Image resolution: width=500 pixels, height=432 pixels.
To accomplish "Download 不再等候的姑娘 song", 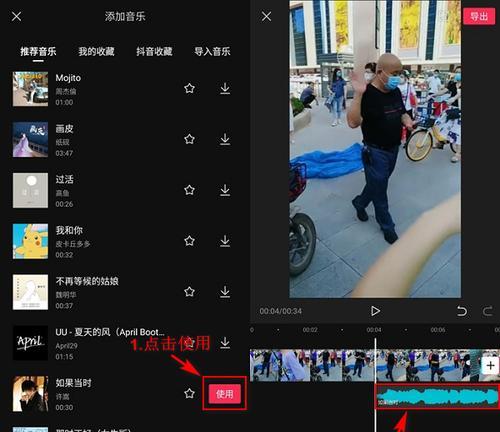I will point(225,292).
